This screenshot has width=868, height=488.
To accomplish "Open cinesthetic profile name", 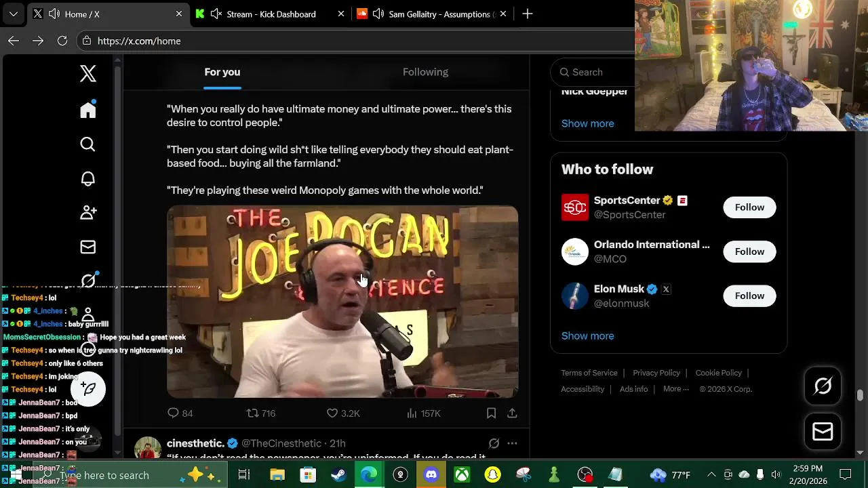I will click(195, 443).
